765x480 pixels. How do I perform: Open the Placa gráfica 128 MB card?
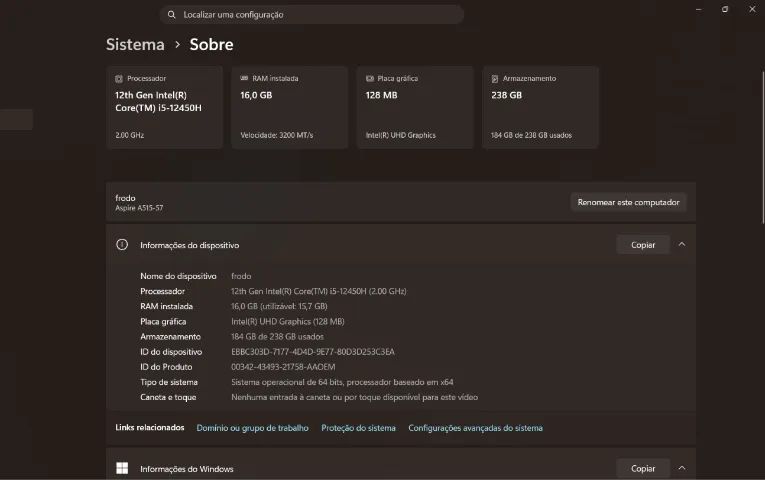tap(415, 107)
